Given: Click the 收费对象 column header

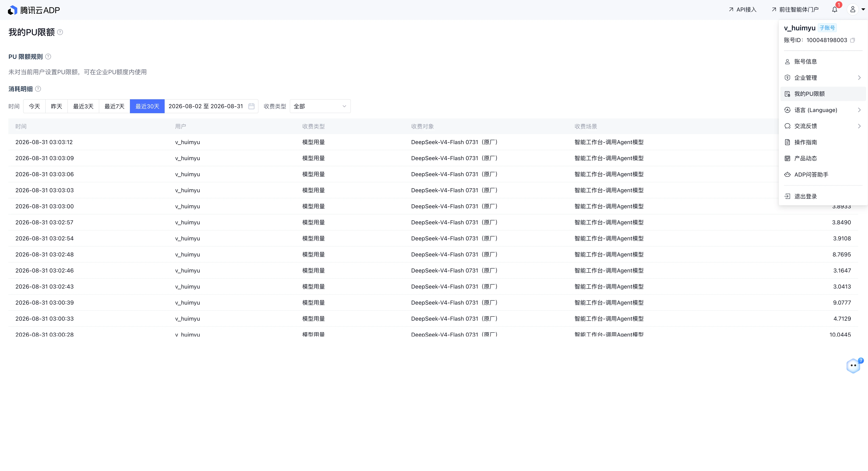Looking at the screenshot, I should (x=422, y=126).
